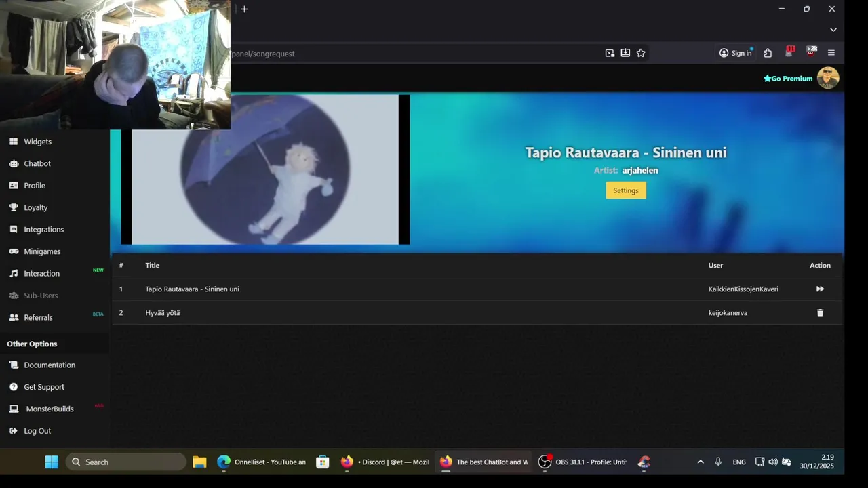Screen dimensions: 868x488
Task: Select MonsterBuilds in Other Options
Action: click(50, 409)
